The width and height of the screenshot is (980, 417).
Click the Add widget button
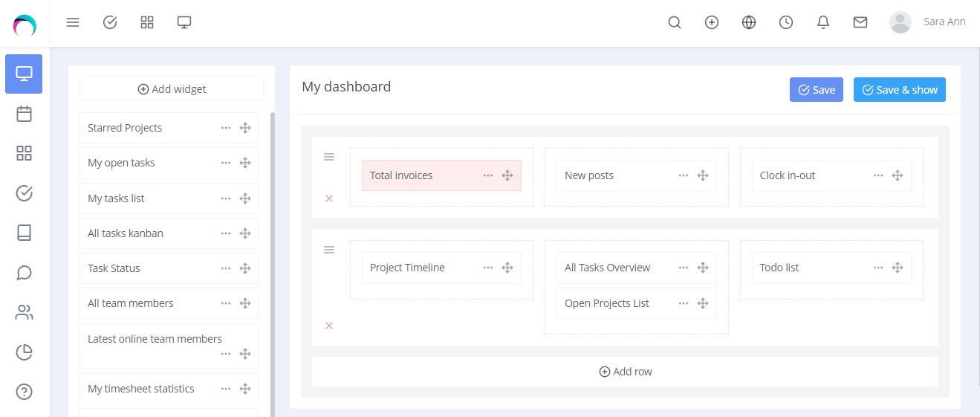point(172,89)
